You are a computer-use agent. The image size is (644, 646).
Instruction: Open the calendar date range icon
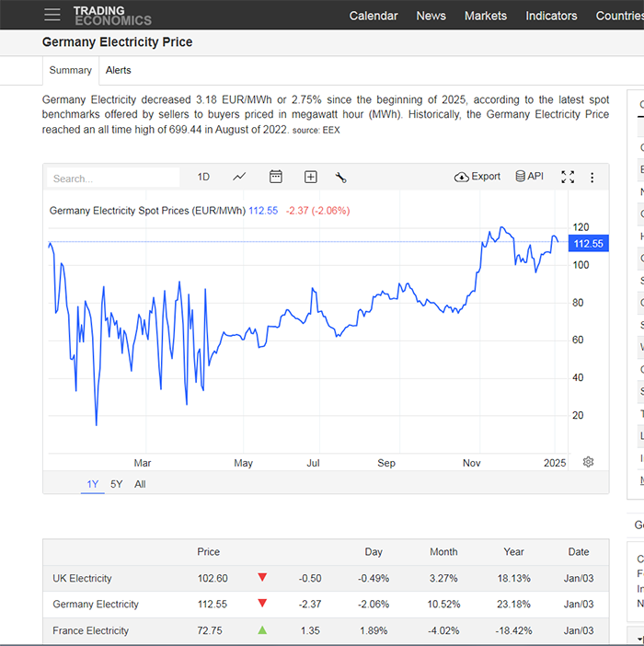pyautogui.click(x=275, y=177)
